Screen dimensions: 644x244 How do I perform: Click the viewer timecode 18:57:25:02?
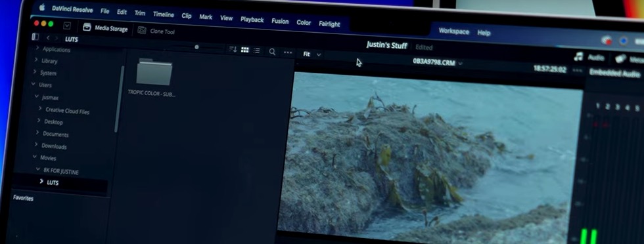click(550, 69)
